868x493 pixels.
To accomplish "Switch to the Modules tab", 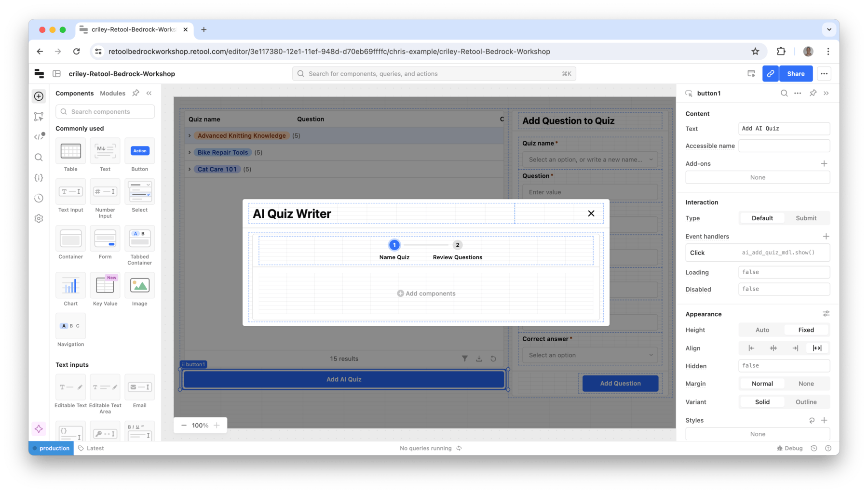I will click(112, 93).
